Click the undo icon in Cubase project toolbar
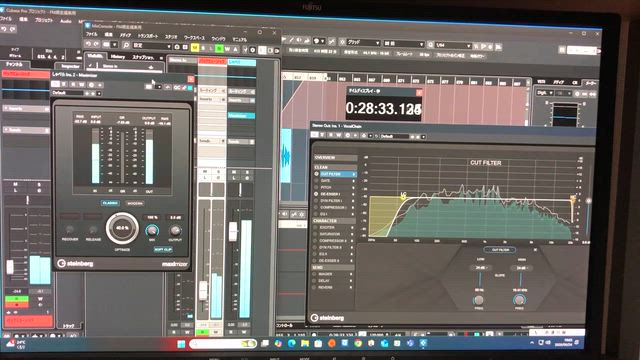 coord(4,29)
